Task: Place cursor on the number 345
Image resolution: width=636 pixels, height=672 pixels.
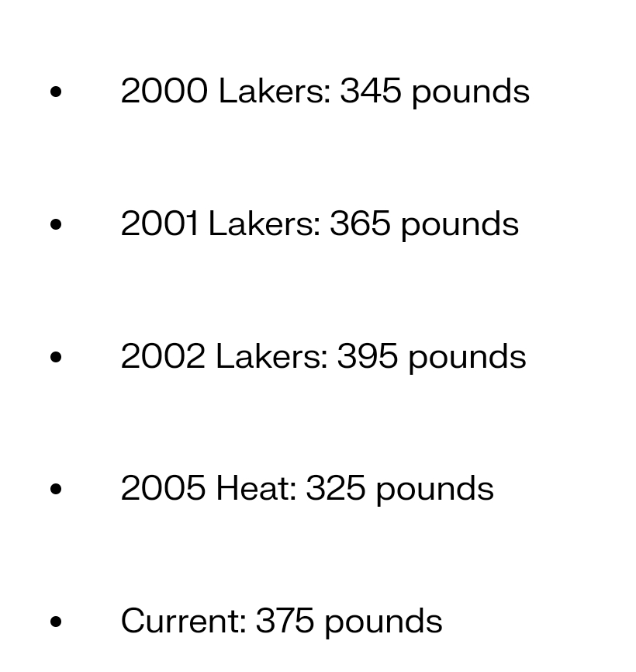Action: point(370,92)
